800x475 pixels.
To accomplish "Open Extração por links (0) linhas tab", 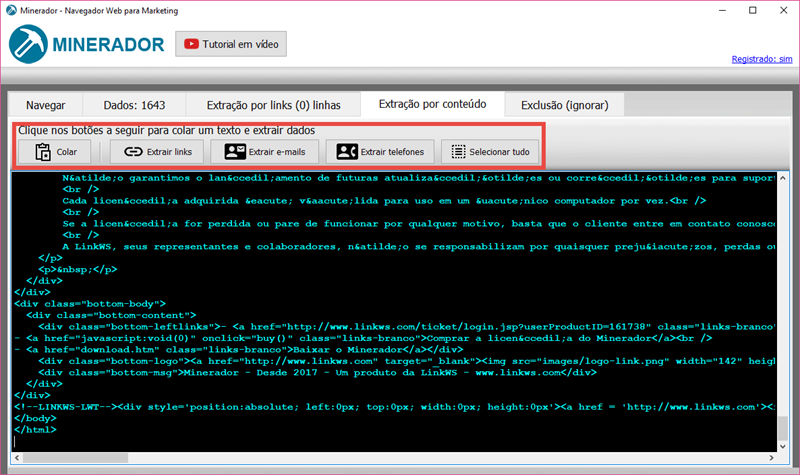I will click(273, 105).
